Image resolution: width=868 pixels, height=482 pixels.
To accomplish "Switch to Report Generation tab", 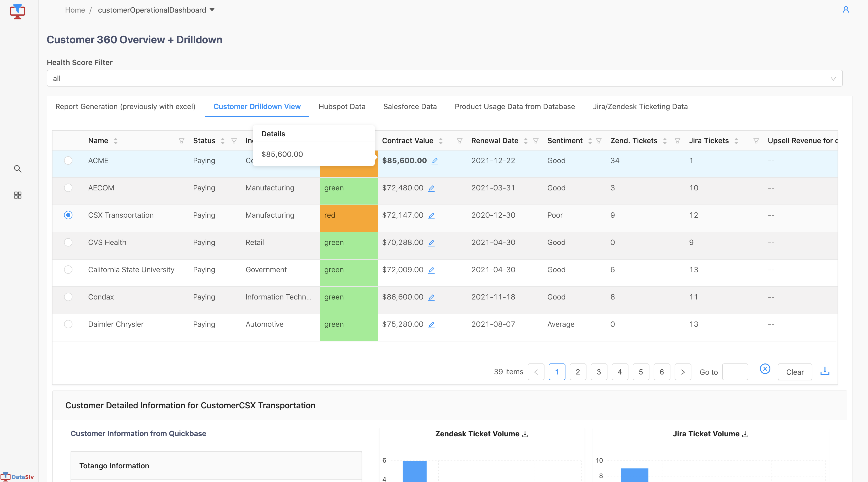I will click(x=125, y=107).
